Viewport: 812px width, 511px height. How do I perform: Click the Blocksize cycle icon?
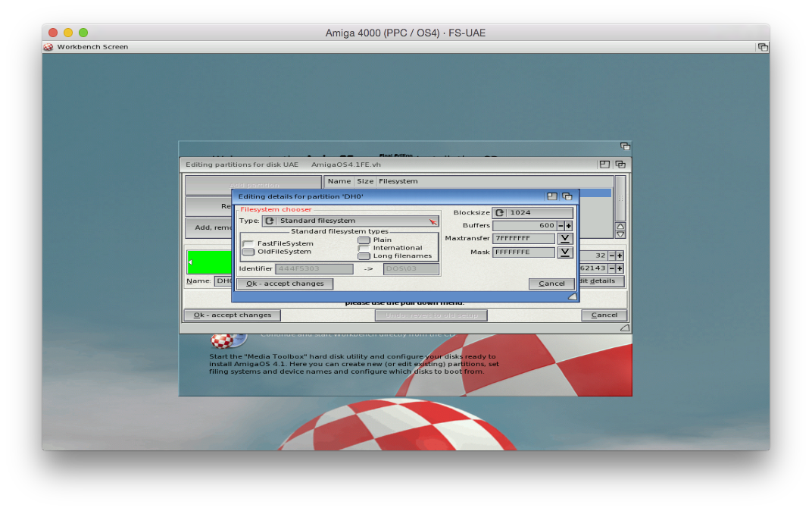(499, 212)
